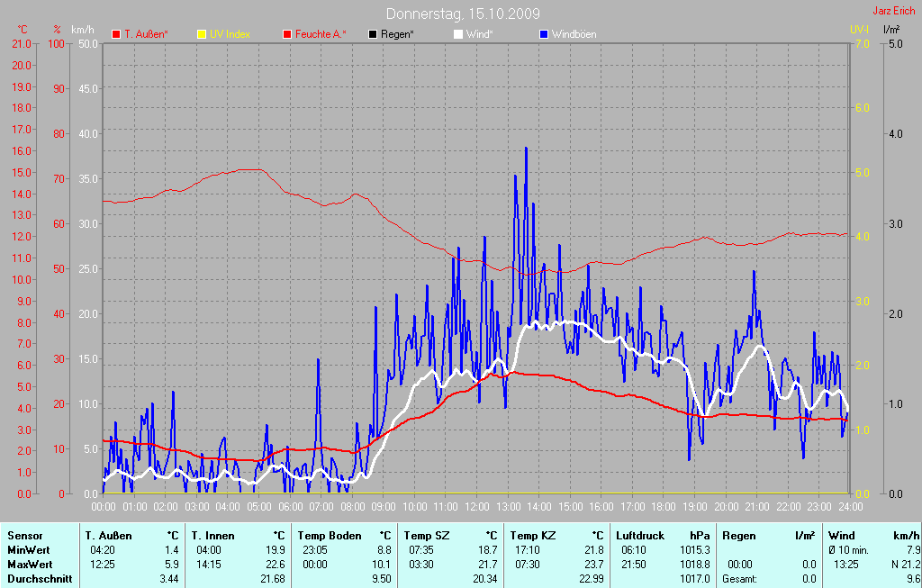This screenshot has width=922, height=588.
Task: Click the 'Temp Boden' table column header
Action: tap(330, 536)
